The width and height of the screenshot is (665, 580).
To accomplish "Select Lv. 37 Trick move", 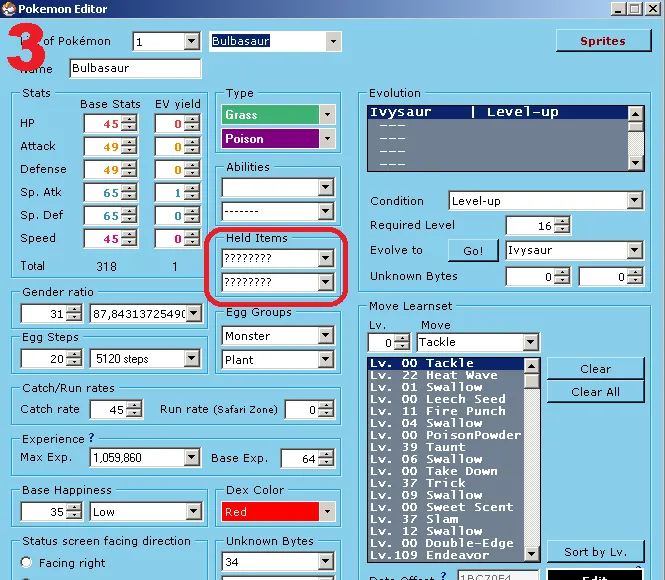I will (x=446, y=483).
